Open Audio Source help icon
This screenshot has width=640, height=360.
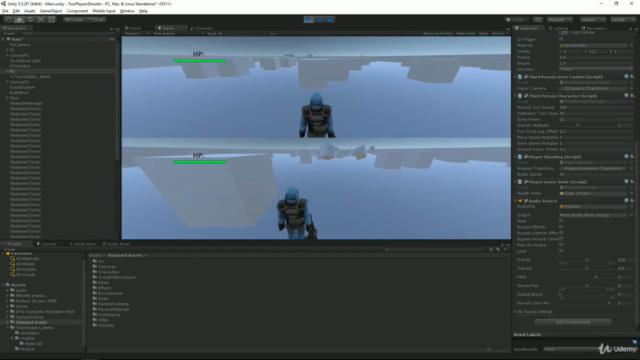pyautogui.click(x=626, y=201)
